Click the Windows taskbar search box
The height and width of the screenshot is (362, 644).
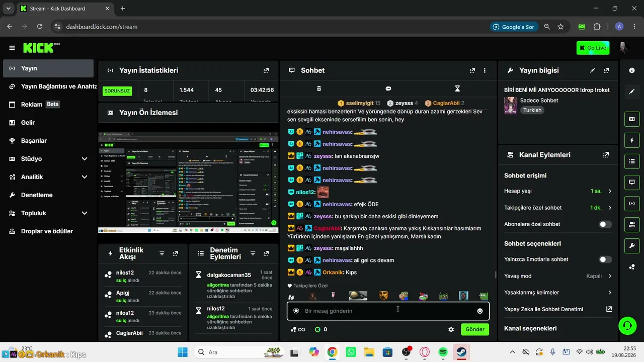pyautogui.click(x=239, y=352)
